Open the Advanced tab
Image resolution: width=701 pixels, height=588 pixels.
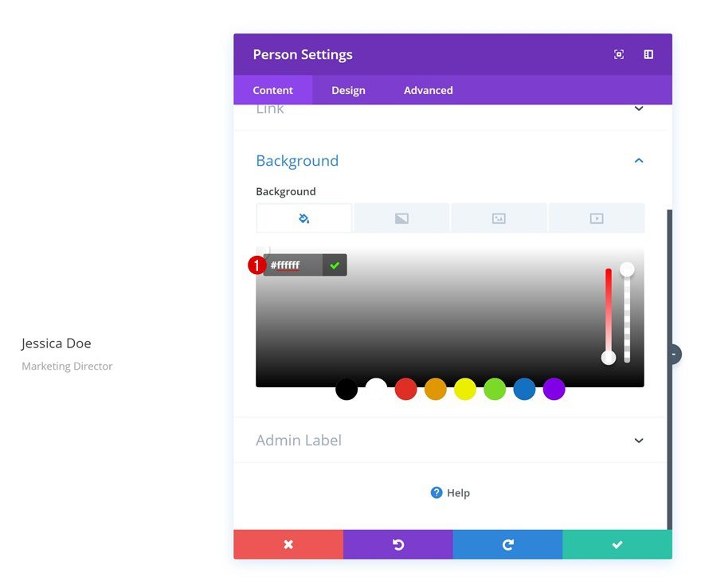[x=428, y=90]
